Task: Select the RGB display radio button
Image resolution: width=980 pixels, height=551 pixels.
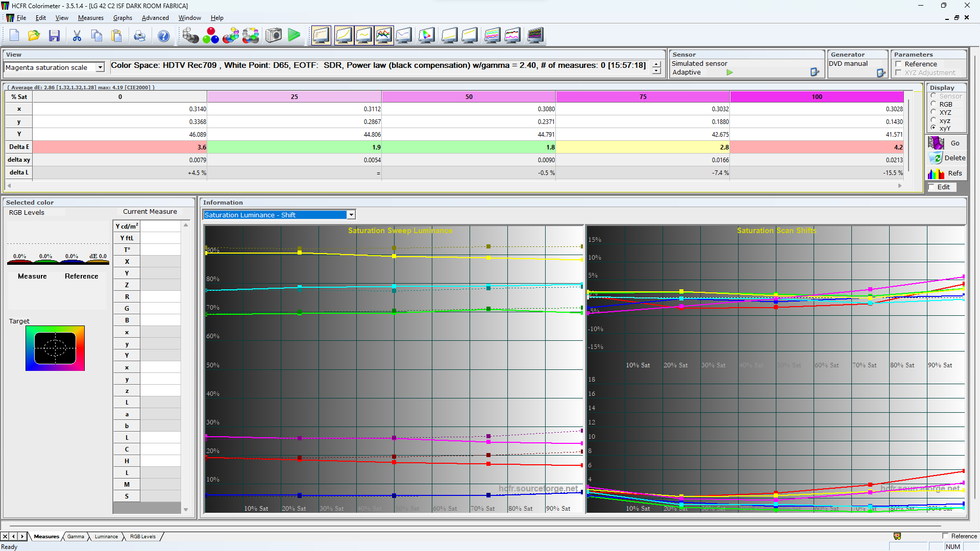Action: point(934,104)
